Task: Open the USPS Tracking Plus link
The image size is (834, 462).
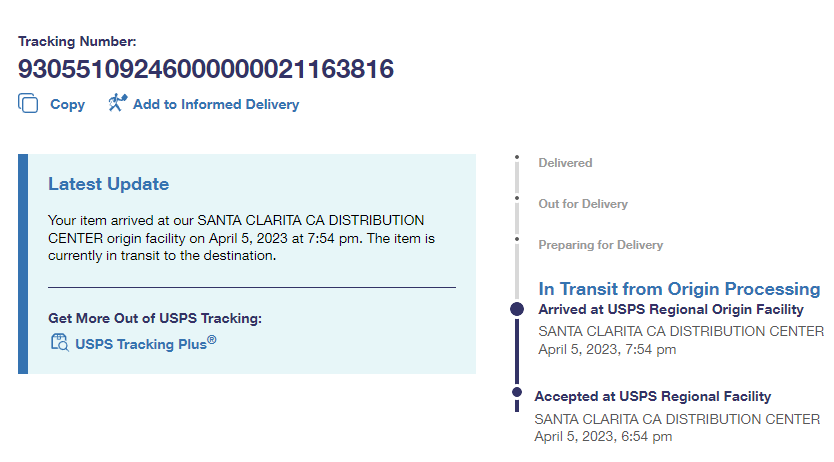Action: pos(145,344)
